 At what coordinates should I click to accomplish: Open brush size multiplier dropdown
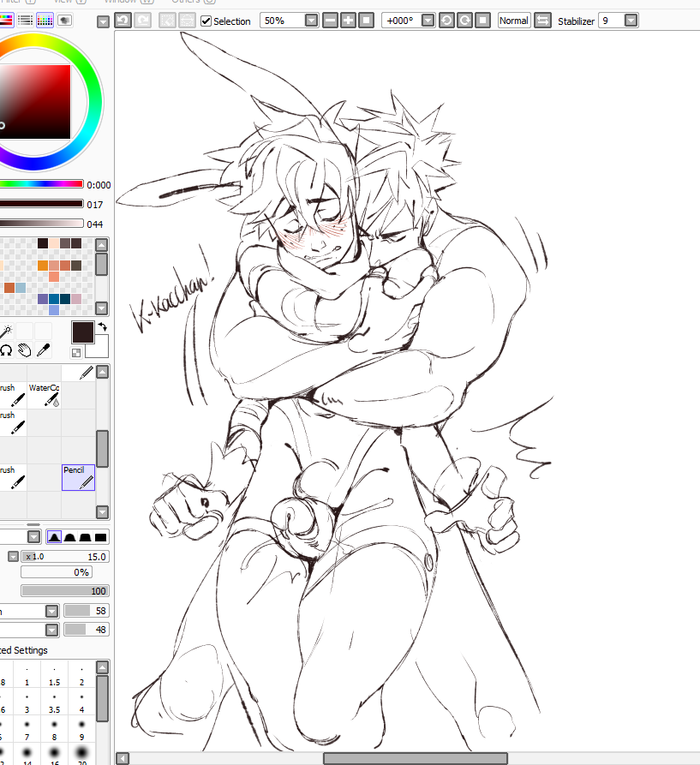point(13,557)
